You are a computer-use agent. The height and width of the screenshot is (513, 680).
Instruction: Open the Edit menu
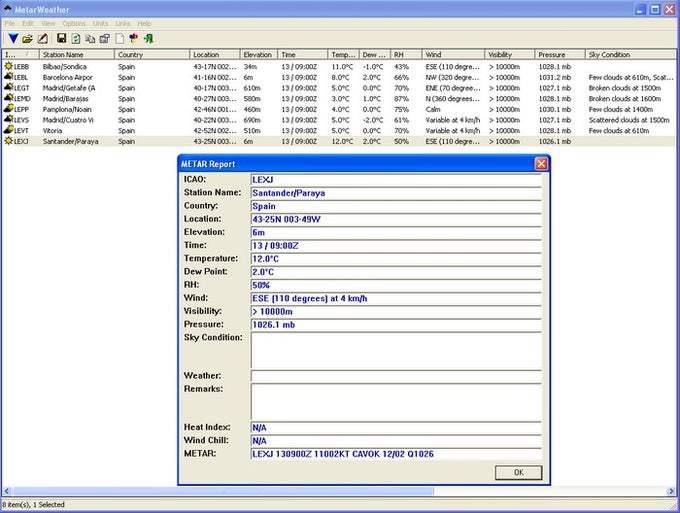point(28,23)
